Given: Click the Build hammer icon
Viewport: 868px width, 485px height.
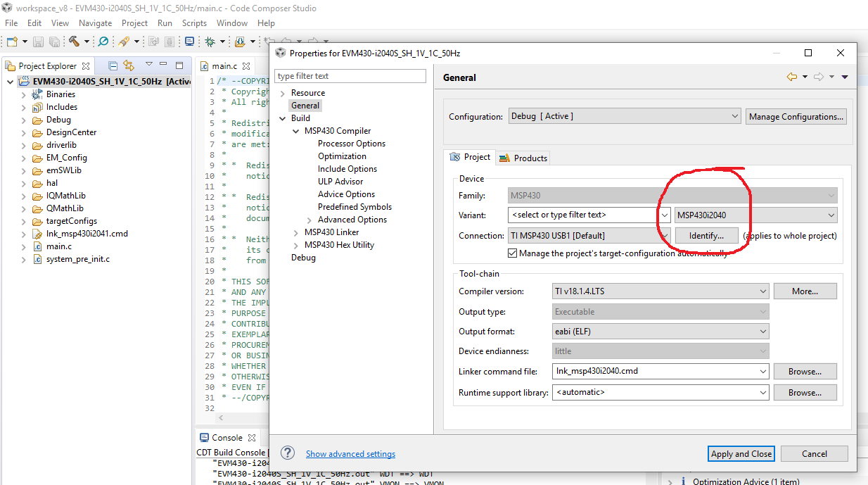Looking at the screenshot, I should click(74, 42).
